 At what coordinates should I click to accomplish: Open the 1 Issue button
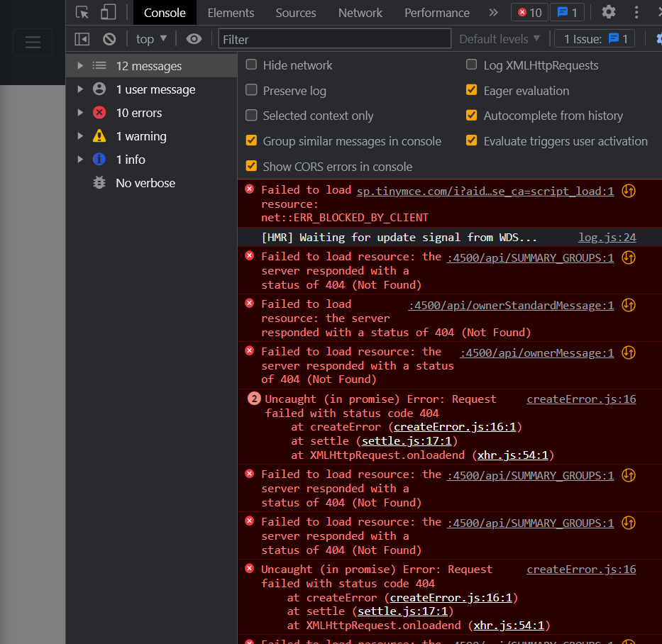[595, 39]
